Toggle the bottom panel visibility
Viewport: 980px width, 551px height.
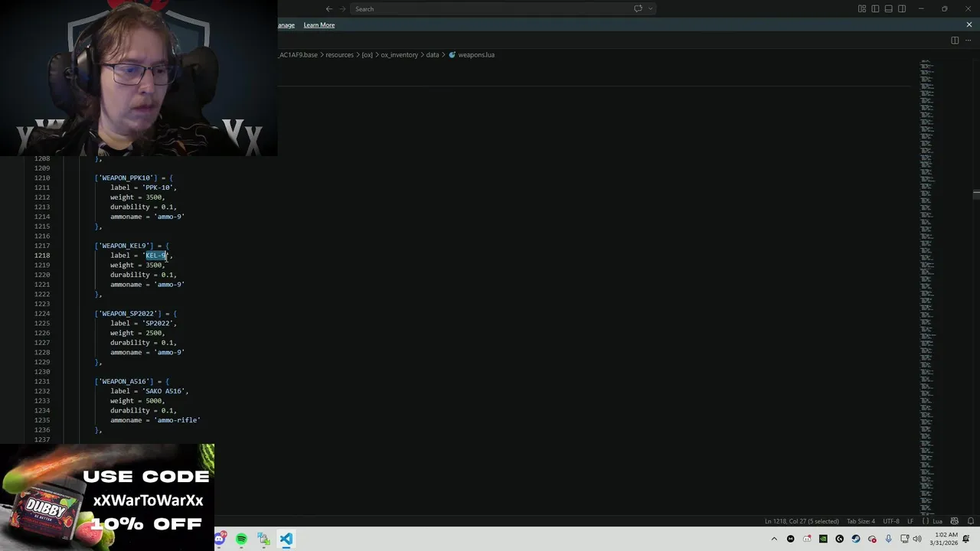(x=889, y=9)
